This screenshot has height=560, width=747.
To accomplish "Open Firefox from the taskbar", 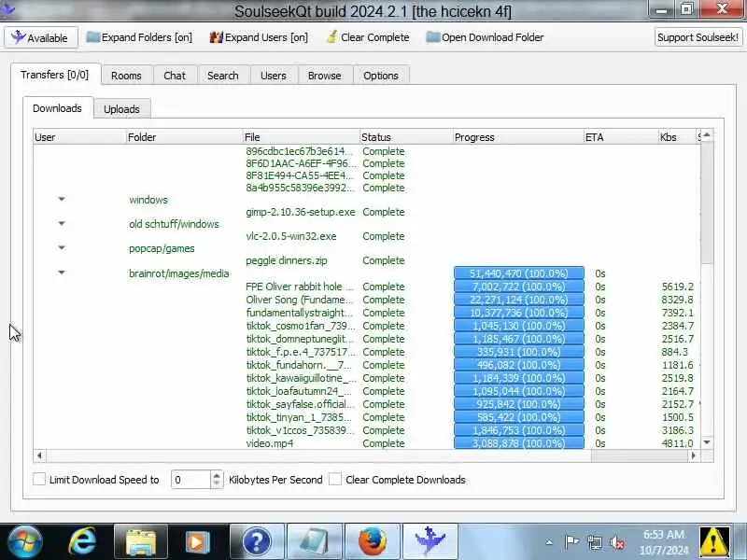I will (x=372, y=541).
